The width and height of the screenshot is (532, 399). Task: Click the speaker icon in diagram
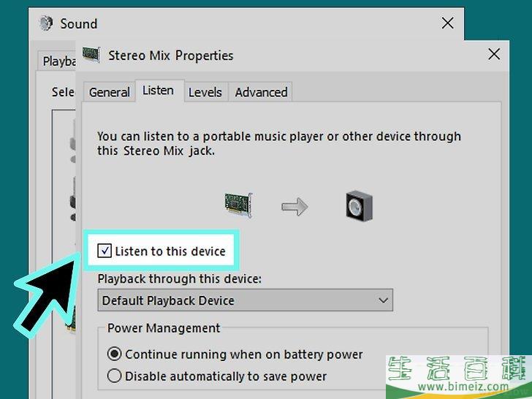click(x=360, y=206)
